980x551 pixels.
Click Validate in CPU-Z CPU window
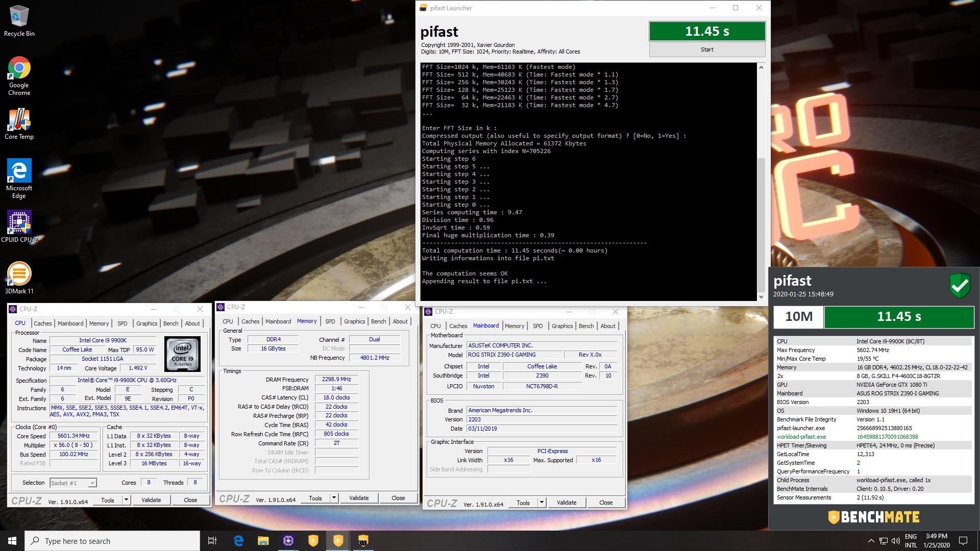pos(151,500)
